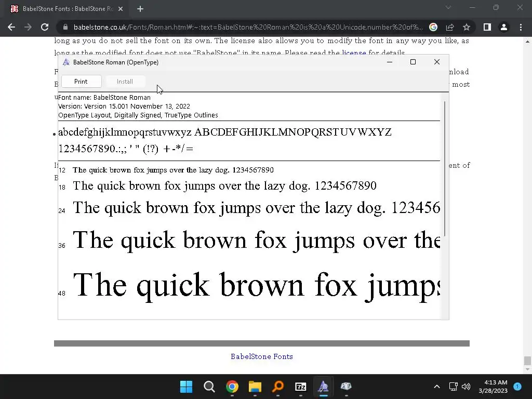Select the BabelStone Fonts browser tab
532x399 pixels.
tap(67, 9)
